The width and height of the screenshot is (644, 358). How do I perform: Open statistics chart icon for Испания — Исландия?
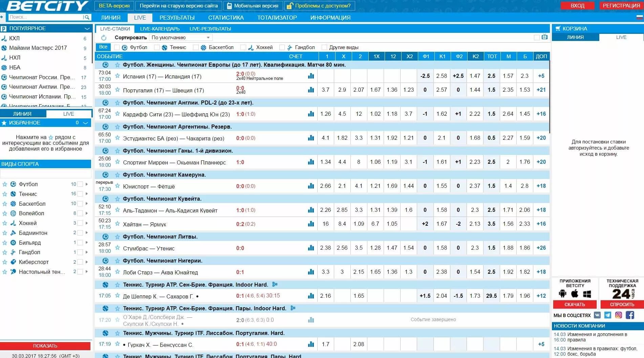[x=311, y=76]
